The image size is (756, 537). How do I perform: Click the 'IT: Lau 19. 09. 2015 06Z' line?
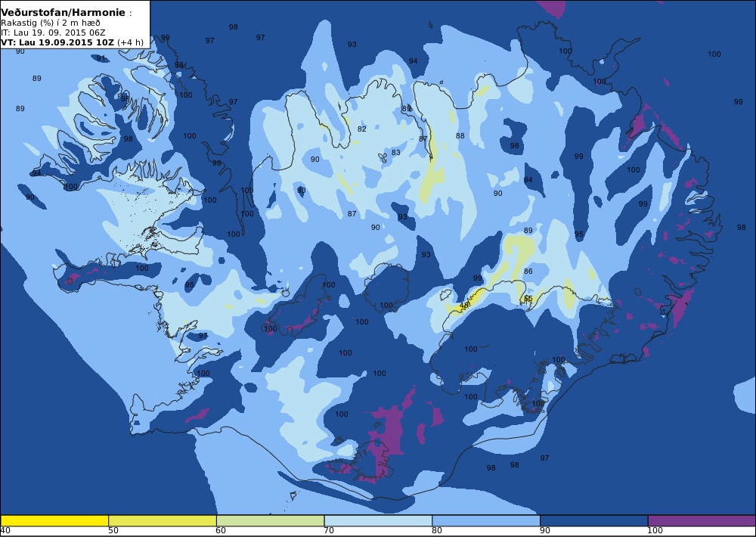[53, 33]
